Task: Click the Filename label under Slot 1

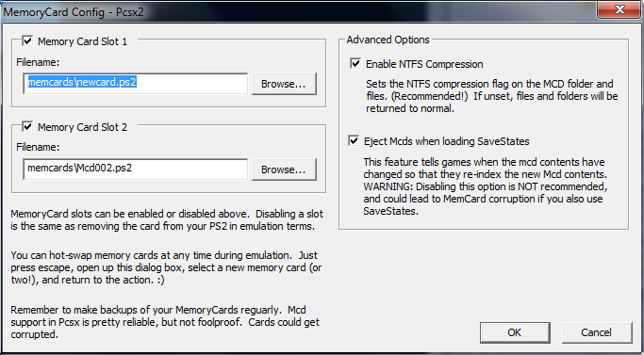Action: [x=39, y=62]
